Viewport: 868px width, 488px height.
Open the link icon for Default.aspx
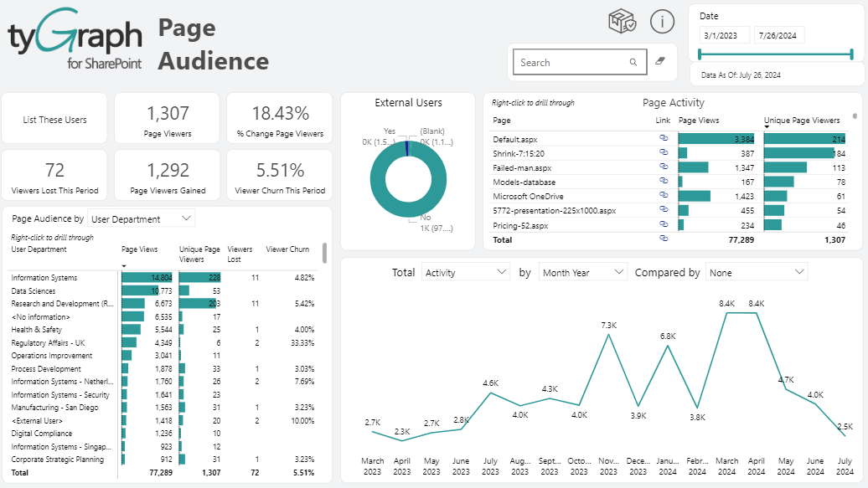point(664,138)
